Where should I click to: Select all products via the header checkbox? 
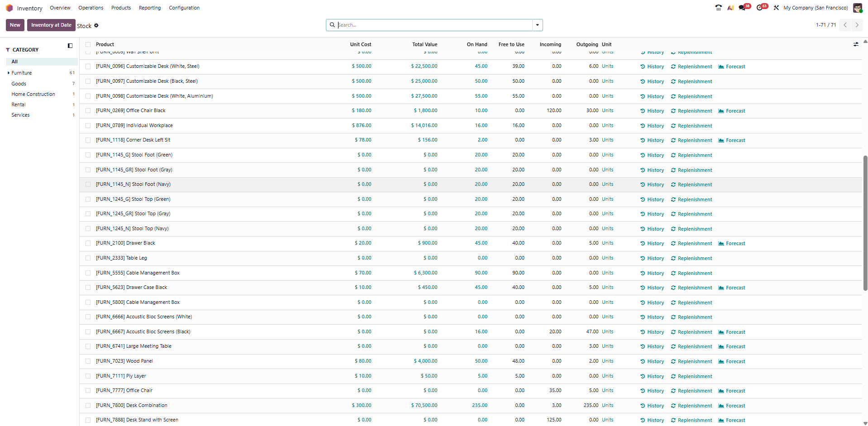pos(88,44)
